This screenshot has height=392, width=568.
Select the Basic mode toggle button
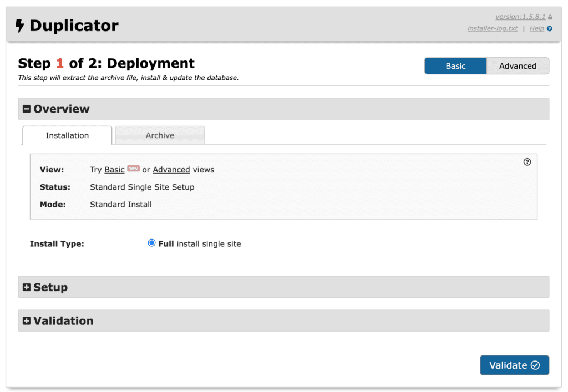[x=455, y=65]
